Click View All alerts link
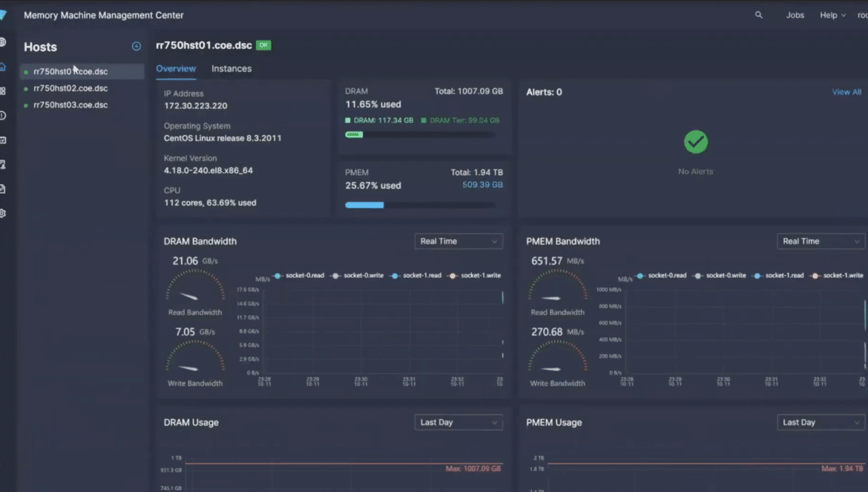Screen dimensions: 868x492 pos(846,92)
